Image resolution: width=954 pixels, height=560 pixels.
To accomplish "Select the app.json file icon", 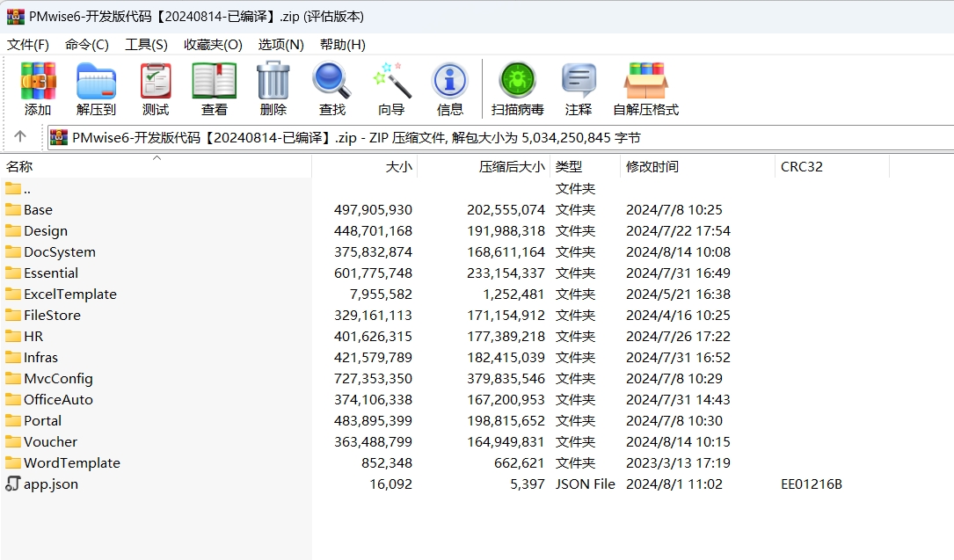I will 13,484.
